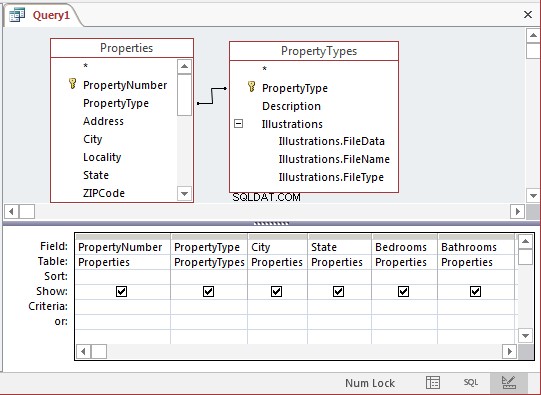Uncheck Show for PropertyNumber column
Screen dimensions: 541x395
tap(121, 292)
